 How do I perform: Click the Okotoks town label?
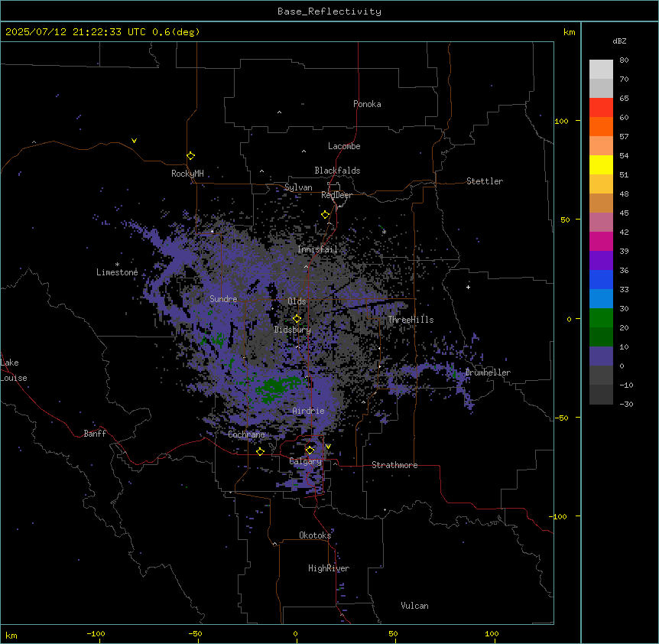tap(315, 535)
